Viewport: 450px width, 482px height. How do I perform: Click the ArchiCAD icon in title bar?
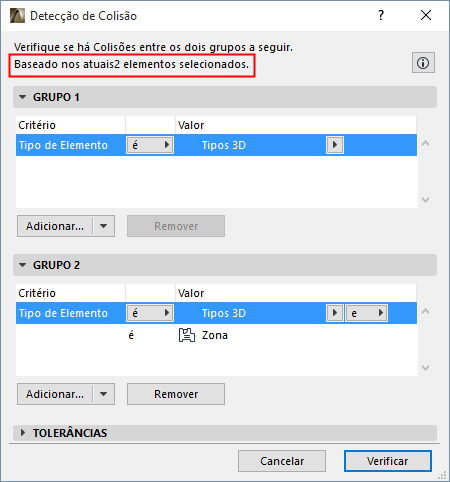(17, 16)
